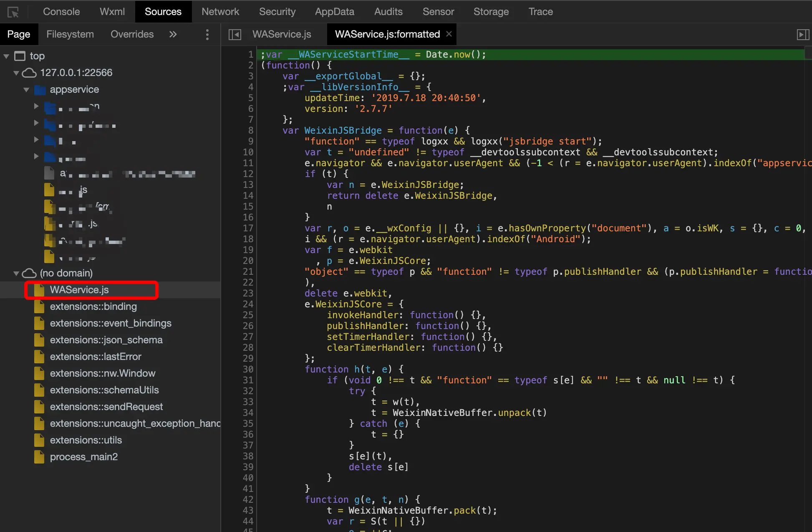Open the Console tab

61,12
